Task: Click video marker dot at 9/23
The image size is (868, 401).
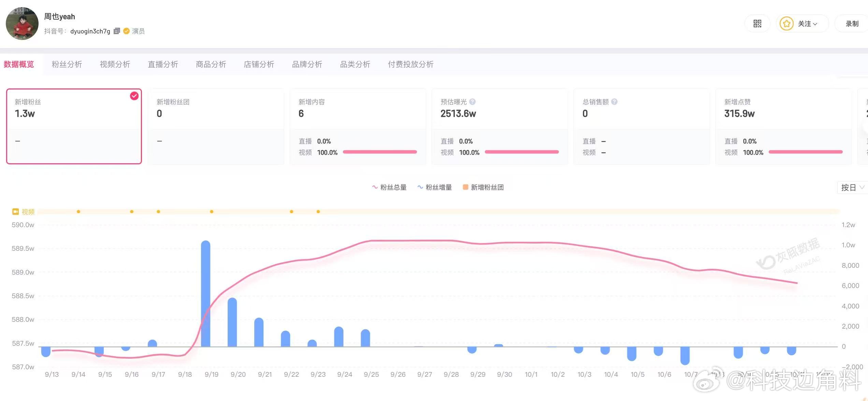Action: tap(318, 212)
